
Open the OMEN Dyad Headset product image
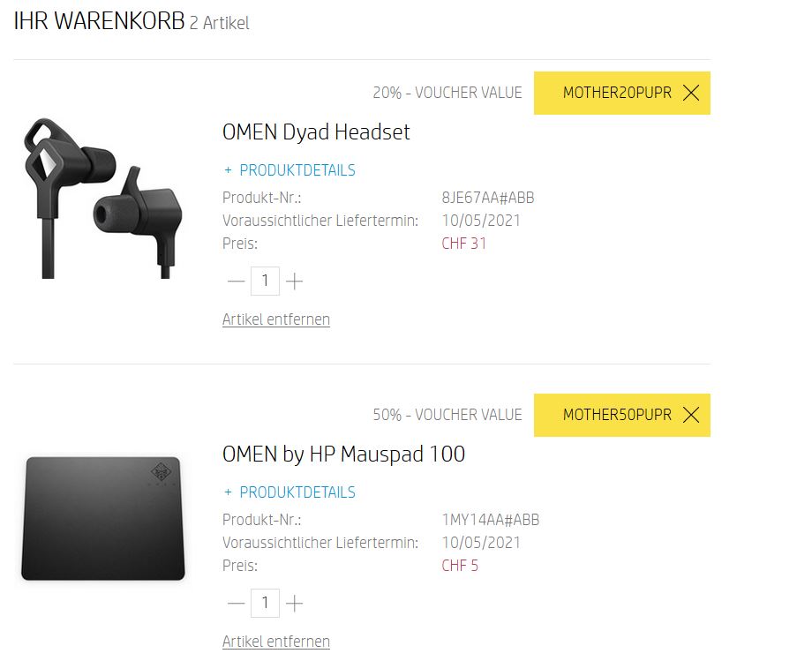[x=103, y=199]
